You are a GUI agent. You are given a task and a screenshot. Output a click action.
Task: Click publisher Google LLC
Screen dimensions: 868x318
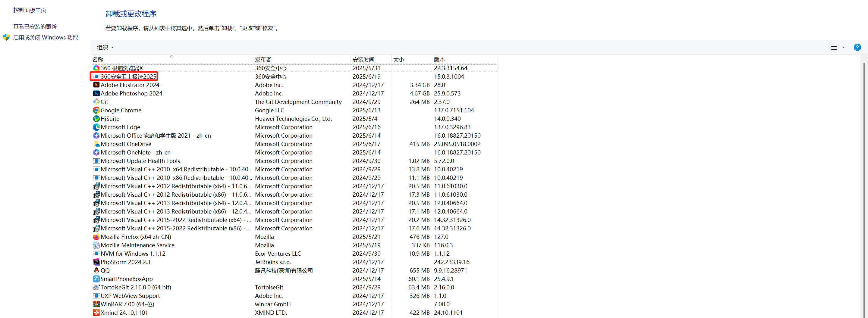269,110
